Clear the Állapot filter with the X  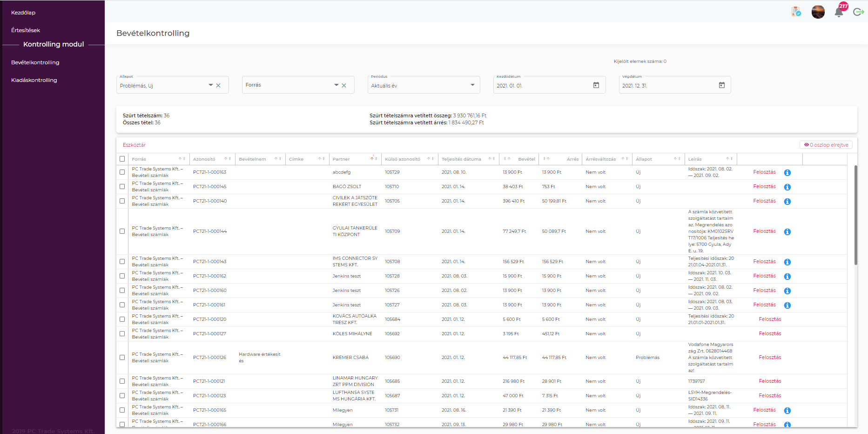218,86
